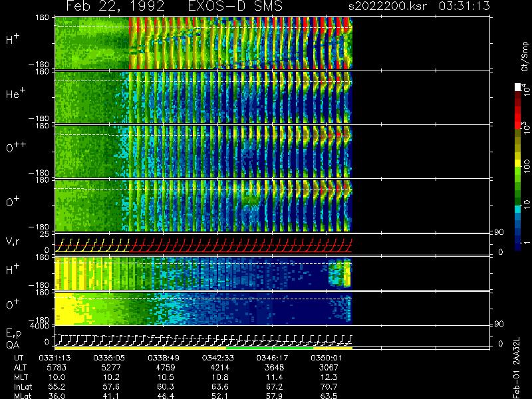Viewport: 532px width, 399px height.
Task: Select the header time '03:31:13'
Action: (x=464, y=6)
